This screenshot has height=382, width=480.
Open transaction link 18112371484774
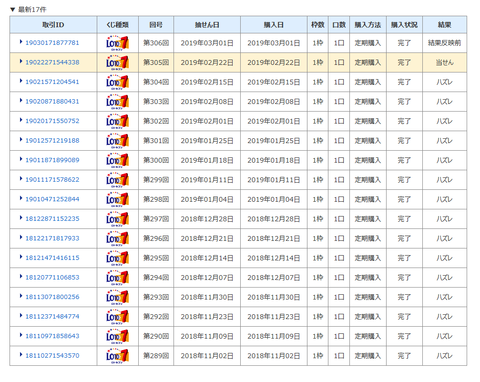click(52, 316)
